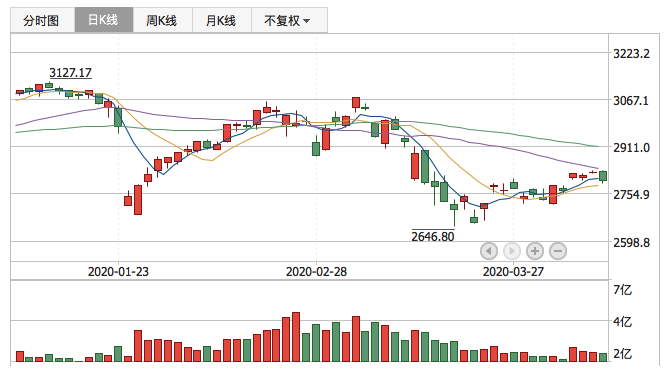Image resolution: width=672 pixels, height=373 pixels.
Task: Click the 2754.9 price axis value
Action: click(631, 195)
